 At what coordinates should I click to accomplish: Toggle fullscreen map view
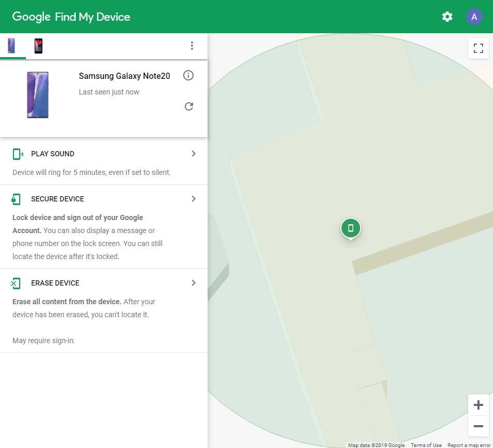point(478,48)
